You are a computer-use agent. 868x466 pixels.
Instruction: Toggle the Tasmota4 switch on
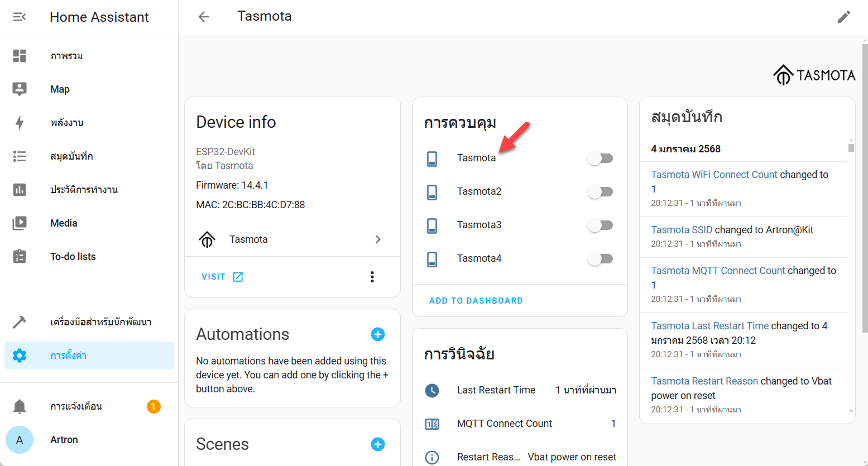[x=601, y=259]
